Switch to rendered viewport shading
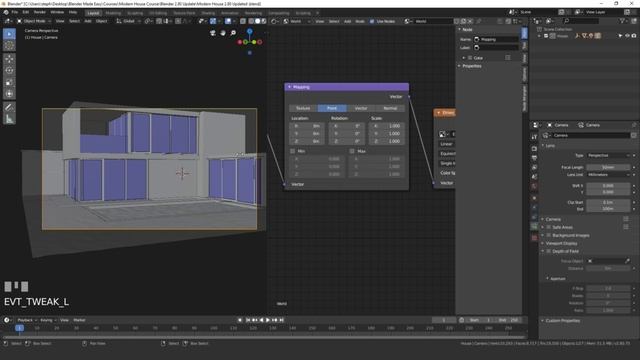 pyautogui.click(x=264, y=21)
